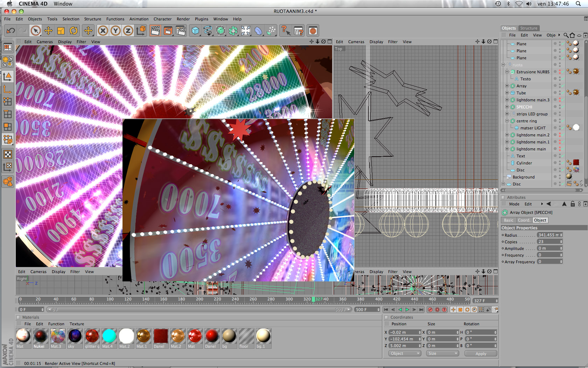Select the Scale tool icon

pyautogui.click(x=61, y=31)
